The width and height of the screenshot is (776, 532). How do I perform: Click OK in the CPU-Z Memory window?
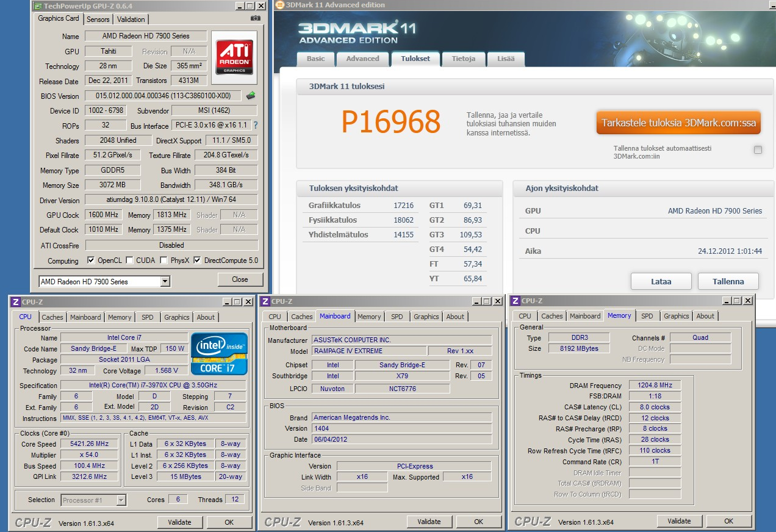[728, 521]
